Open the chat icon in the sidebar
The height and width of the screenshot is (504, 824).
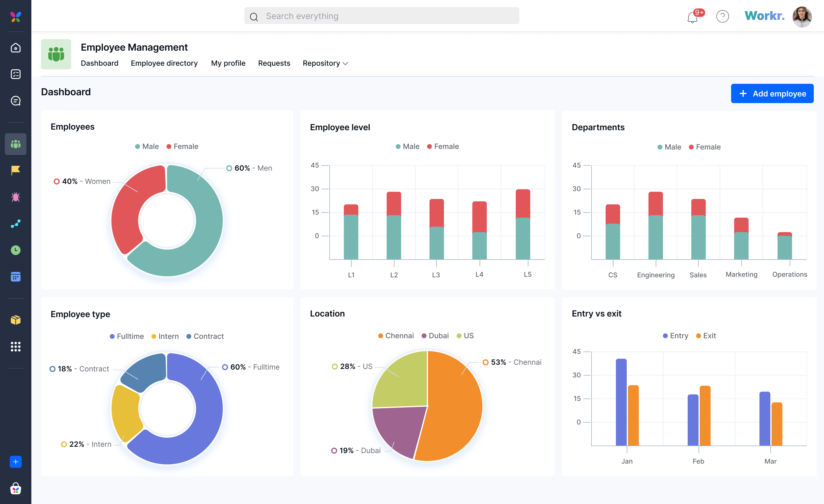click(x=16, y=101)
